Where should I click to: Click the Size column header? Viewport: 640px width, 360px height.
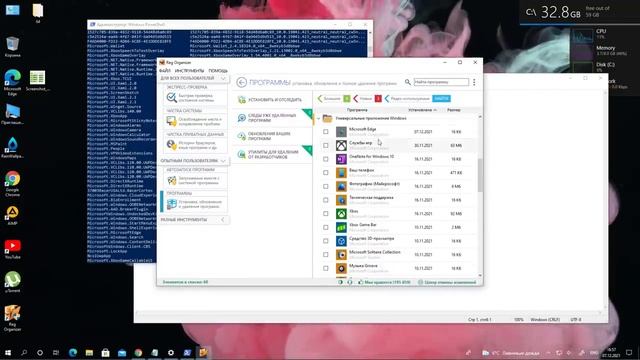pyautogui.click(x=453, y=110)
